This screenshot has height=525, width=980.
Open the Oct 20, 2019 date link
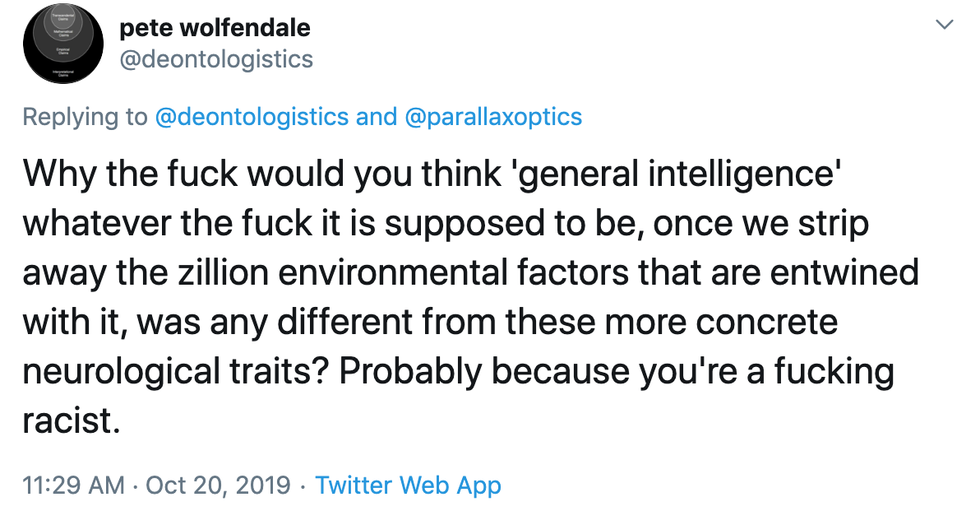point(218,485)
